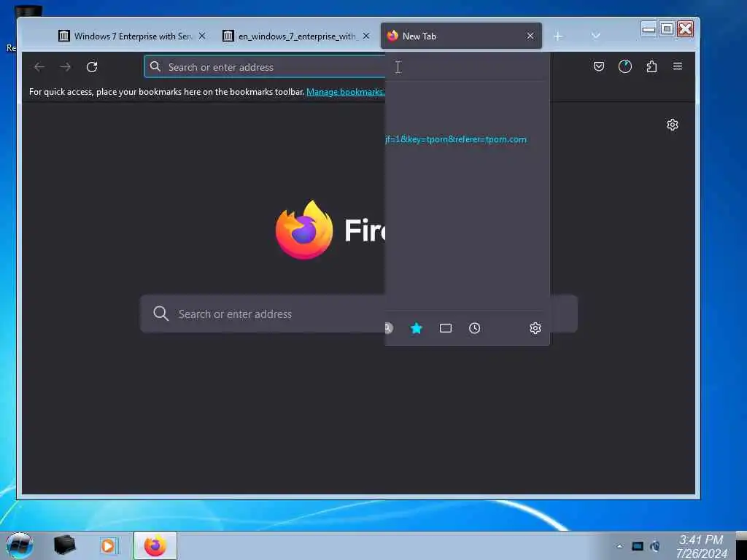
Task: Open the black folder taskbar icon
Action: (x=64, y=545)
